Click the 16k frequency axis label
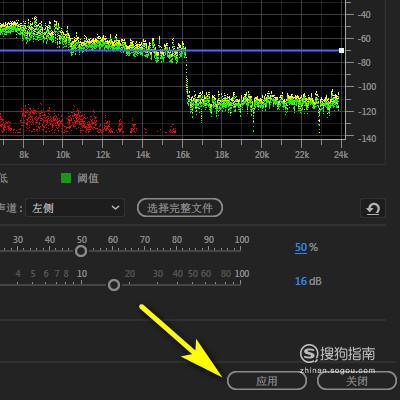400x400 pixels. (x=183, y=155)
